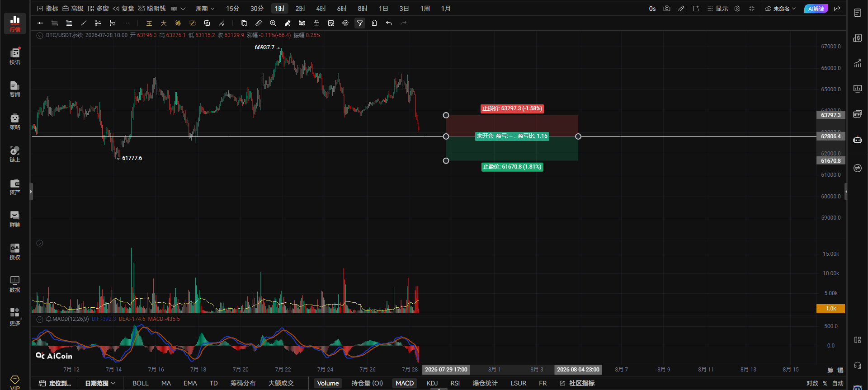Open the 群聊 chat sidebar icon

click(15, 219)
